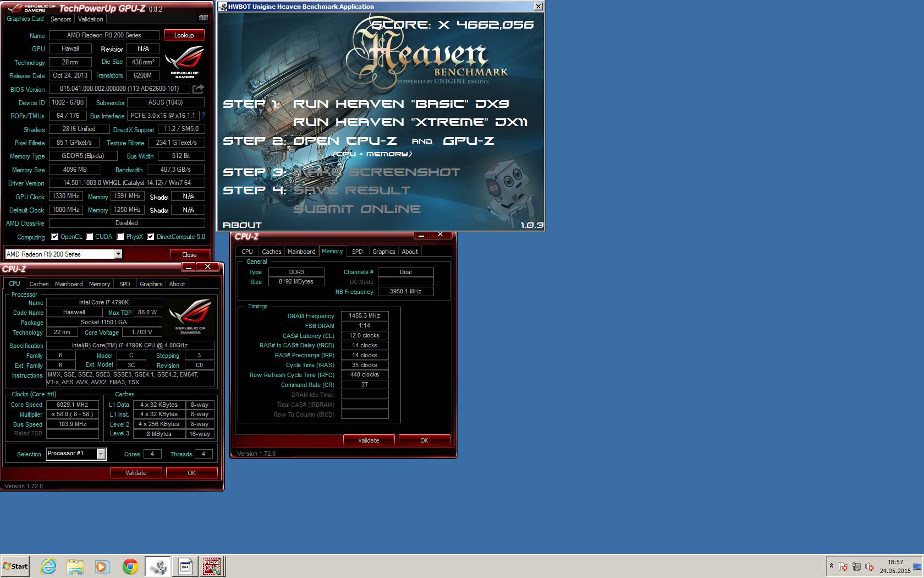
Task: Select Mainboard tab in memory CPU-Z window
Action: pos(301,252)
